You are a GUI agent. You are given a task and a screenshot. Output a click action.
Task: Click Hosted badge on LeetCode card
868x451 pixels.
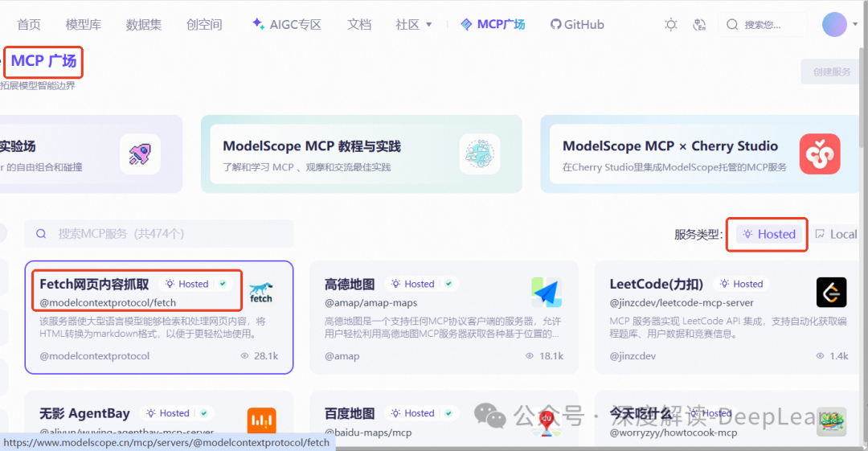(741, 284)
